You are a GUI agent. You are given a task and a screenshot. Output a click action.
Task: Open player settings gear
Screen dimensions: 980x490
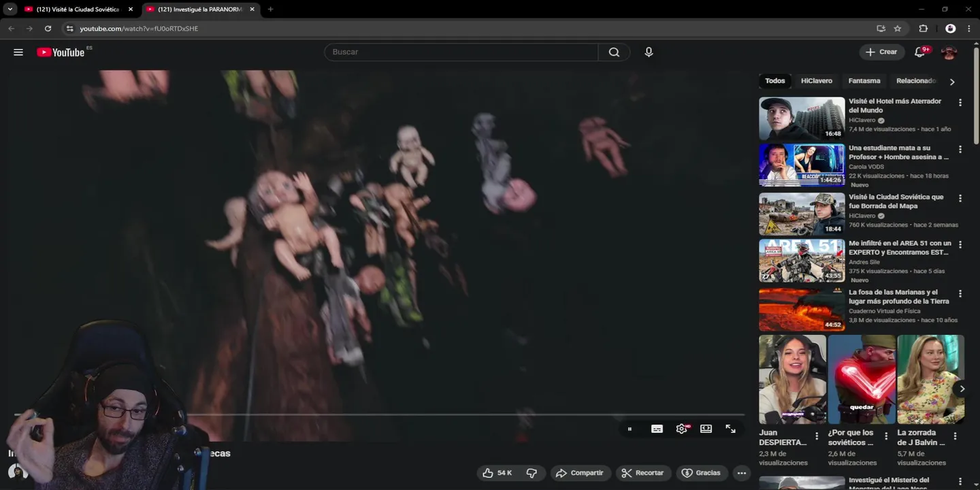pos(681,429)
